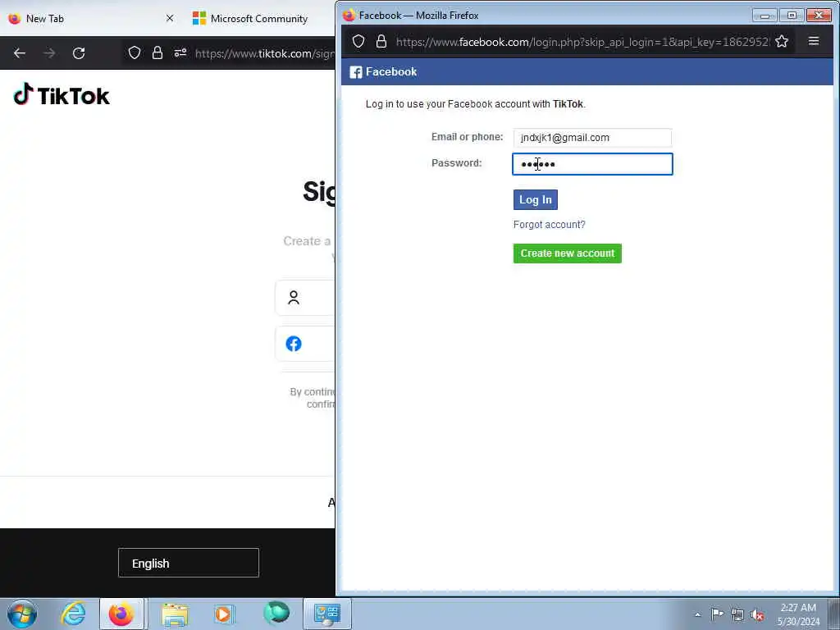Open Windows Explorer folder from the taskbar
Viewport: 840px width, 630px height.
[175, 614]
